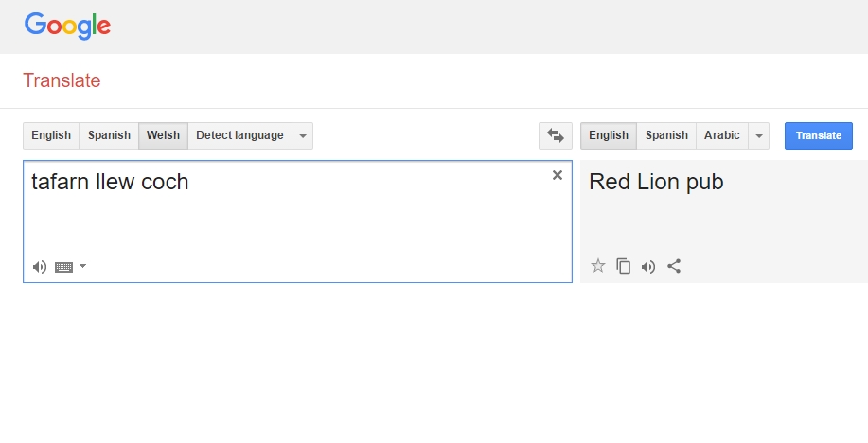Open the Translate heading link
The height and width of the screenshot is (443, 868).
point(62,80)
